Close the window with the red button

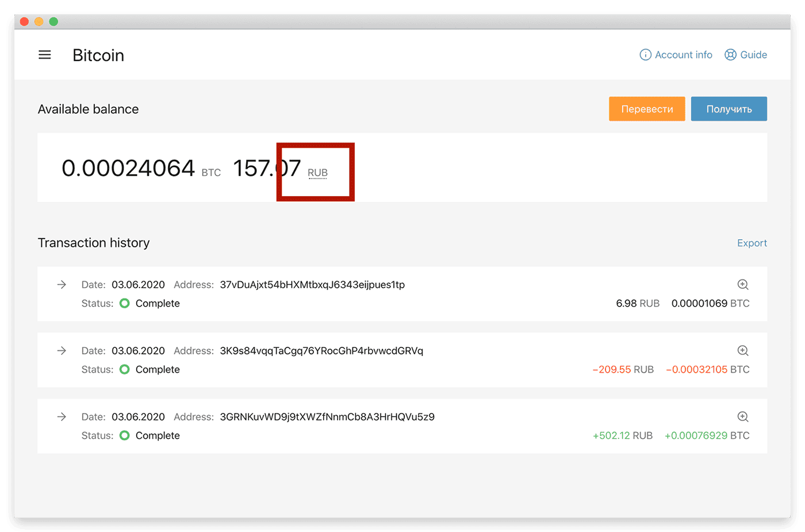pyautogui.click(x=24, y=22)
